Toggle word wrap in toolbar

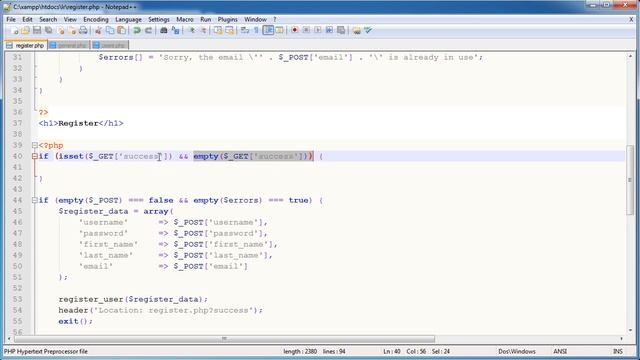point(245,31)
